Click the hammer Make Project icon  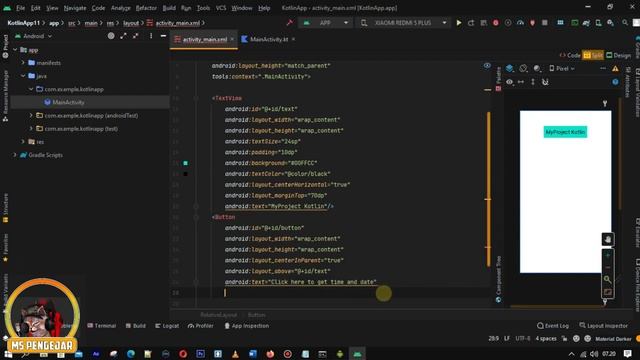(289, 23)
